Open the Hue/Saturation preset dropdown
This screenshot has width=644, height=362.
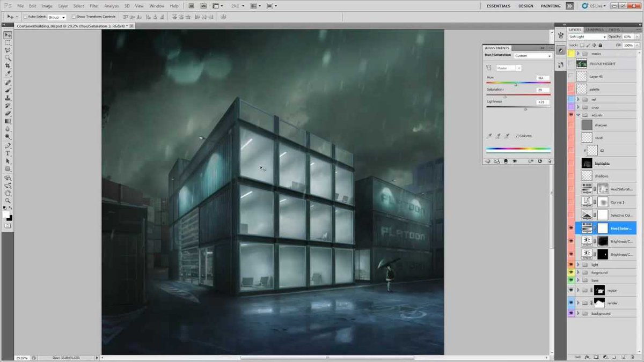pyautogui.click(x=532, y=56)
